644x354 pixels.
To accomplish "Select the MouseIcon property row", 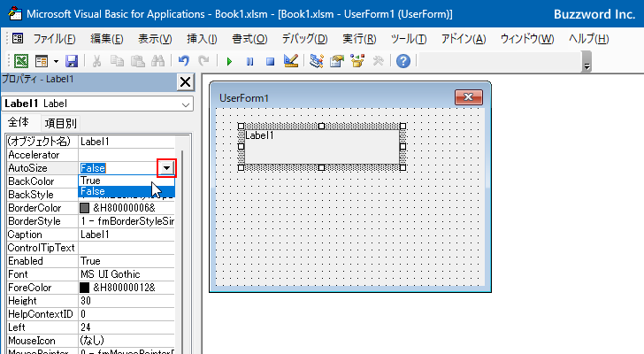I will (x=91, y=341).
